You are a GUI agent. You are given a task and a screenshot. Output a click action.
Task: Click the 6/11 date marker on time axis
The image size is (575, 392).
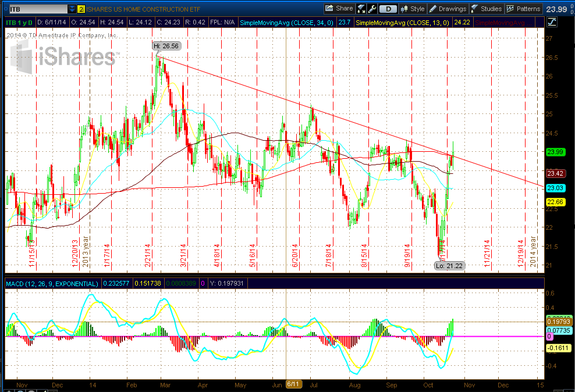[294, 384]
